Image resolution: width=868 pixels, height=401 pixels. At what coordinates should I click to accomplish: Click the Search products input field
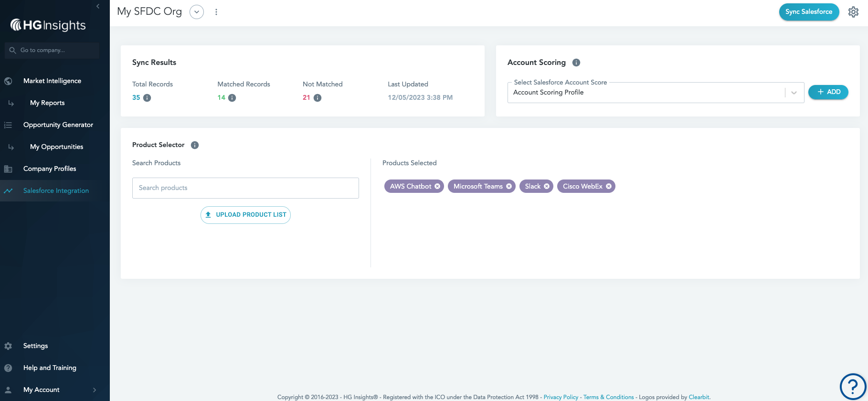245,188
